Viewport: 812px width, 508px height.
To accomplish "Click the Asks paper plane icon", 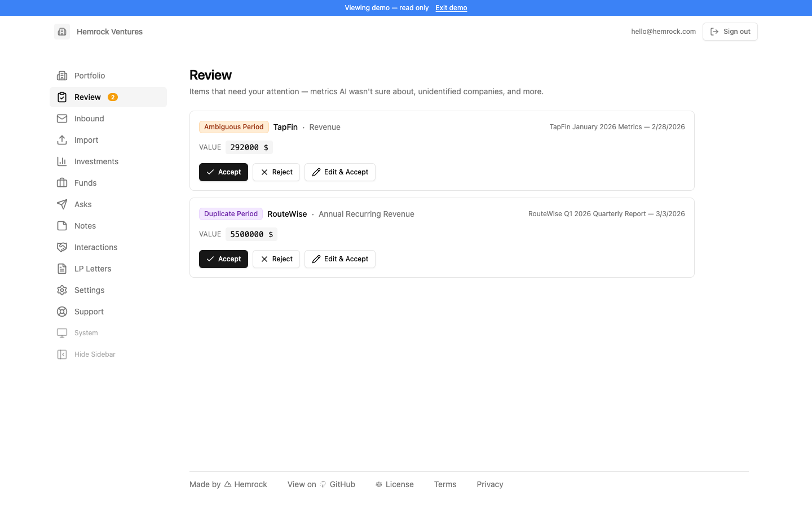I will click(62, 204).
